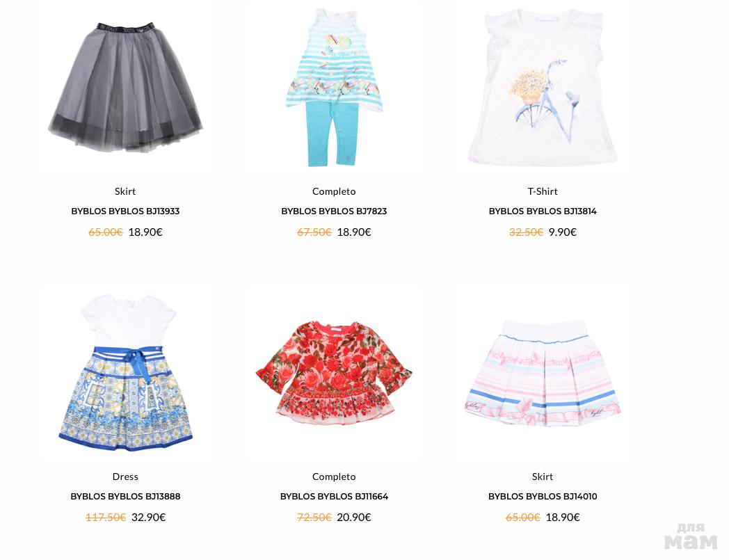Click the BYBLOS BYBLOS BJ13814 product title
The height and width of the screenshot is (560, 729).
pyautogui.click(x=543, y=211)
